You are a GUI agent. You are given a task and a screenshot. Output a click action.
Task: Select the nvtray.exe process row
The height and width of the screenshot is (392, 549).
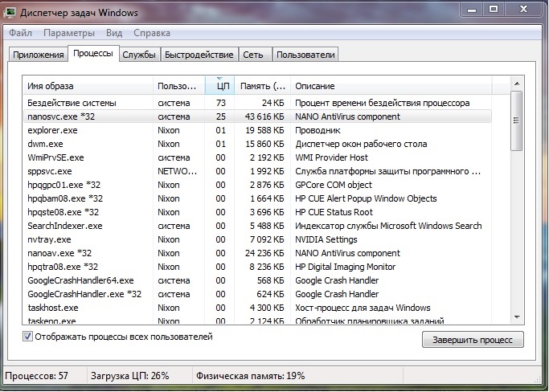[x=47, y=239]
